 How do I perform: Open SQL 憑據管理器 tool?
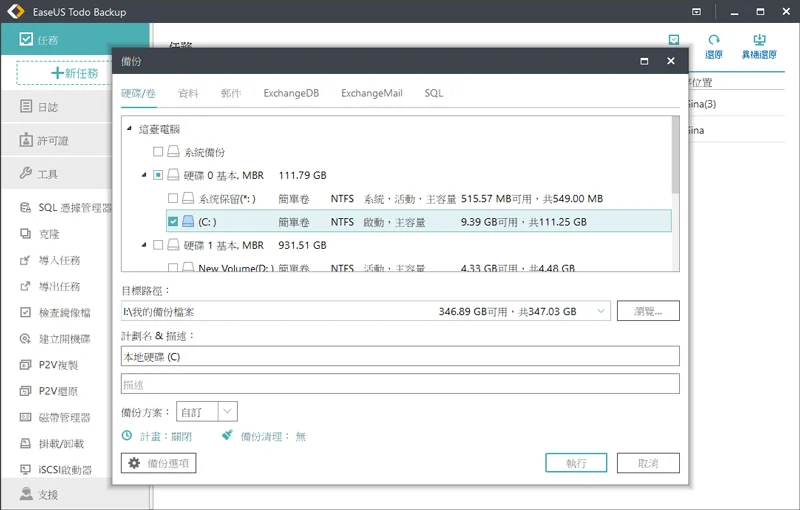coord(65,208)
